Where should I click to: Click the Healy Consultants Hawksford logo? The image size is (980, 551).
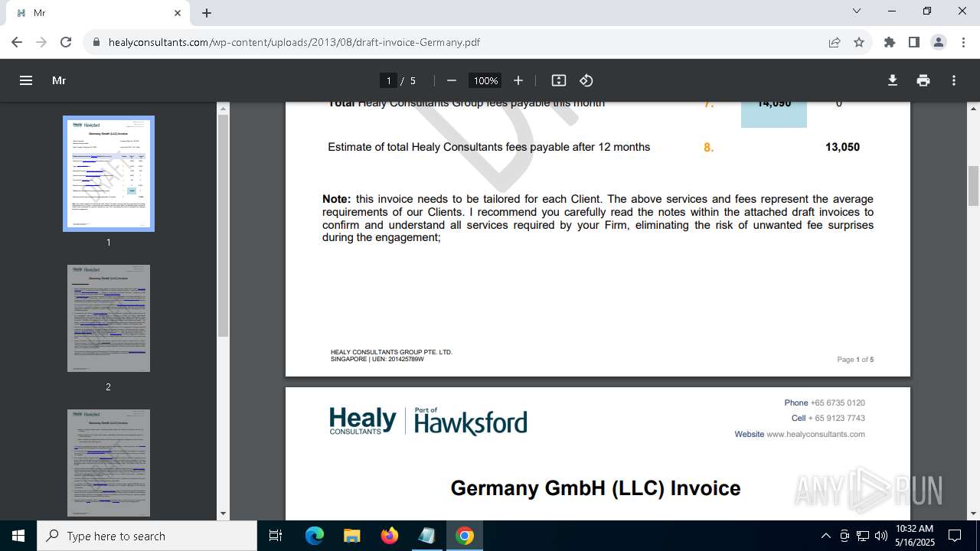[428, 422]
